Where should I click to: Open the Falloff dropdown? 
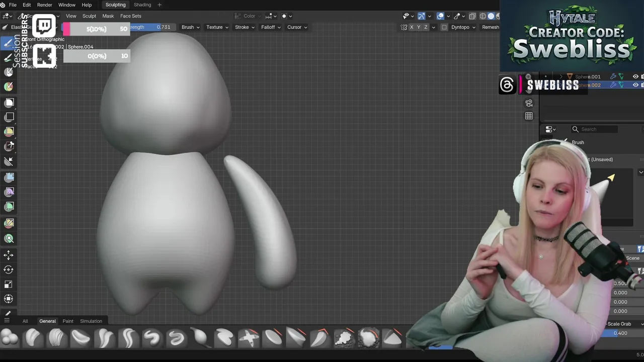coord(271,27)
